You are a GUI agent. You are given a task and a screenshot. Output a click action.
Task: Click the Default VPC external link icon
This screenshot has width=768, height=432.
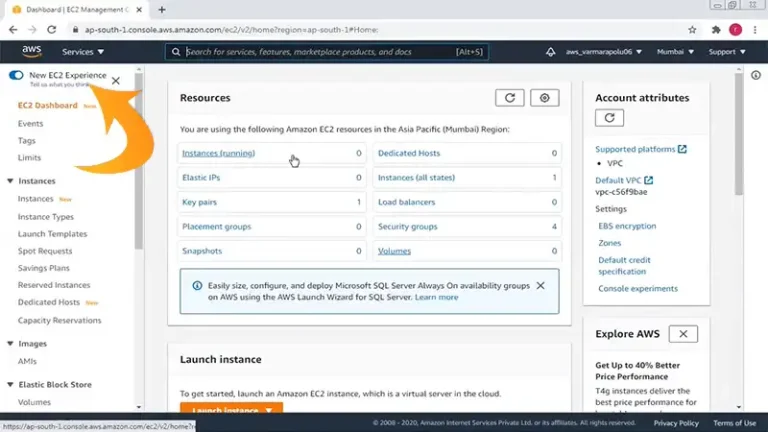pyautogui.click(x=648, y=180)
